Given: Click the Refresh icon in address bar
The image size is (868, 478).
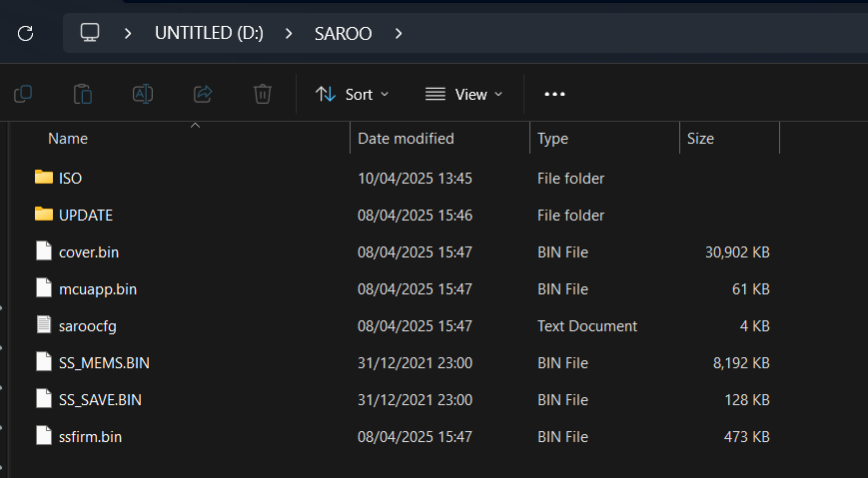Looking at the screenshot, I should (x=26, y=33).
